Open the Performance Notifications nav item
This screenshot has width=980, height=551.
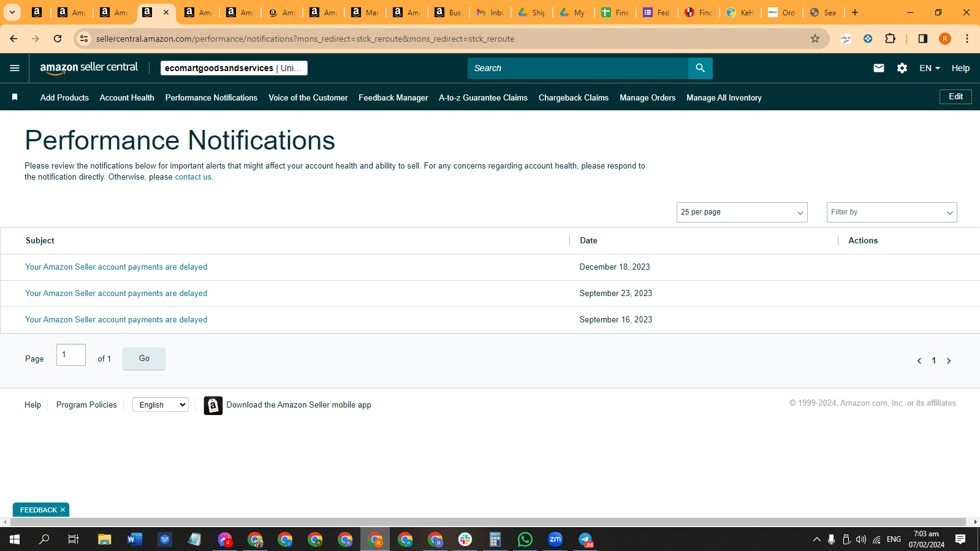coord(211,97)
